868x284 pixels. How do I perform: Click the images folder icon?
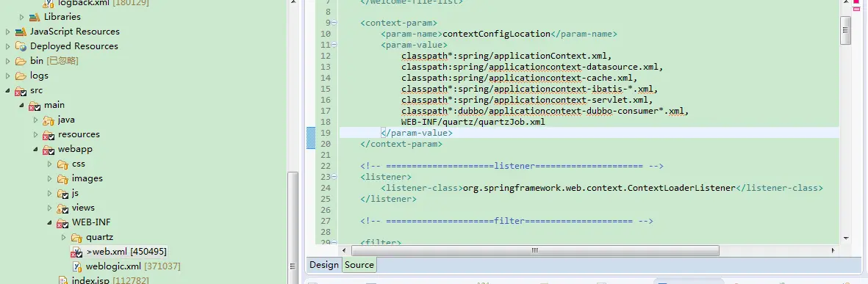pos(62,178)
